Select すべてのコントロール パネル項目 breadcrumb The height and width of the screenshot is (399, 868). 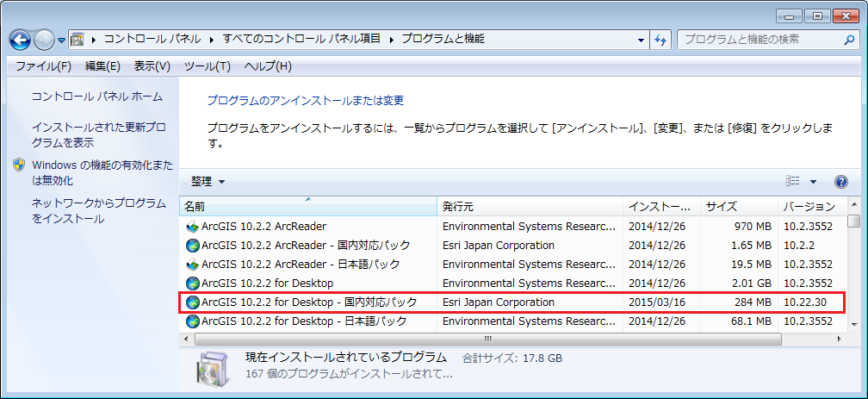coord(301,40)
